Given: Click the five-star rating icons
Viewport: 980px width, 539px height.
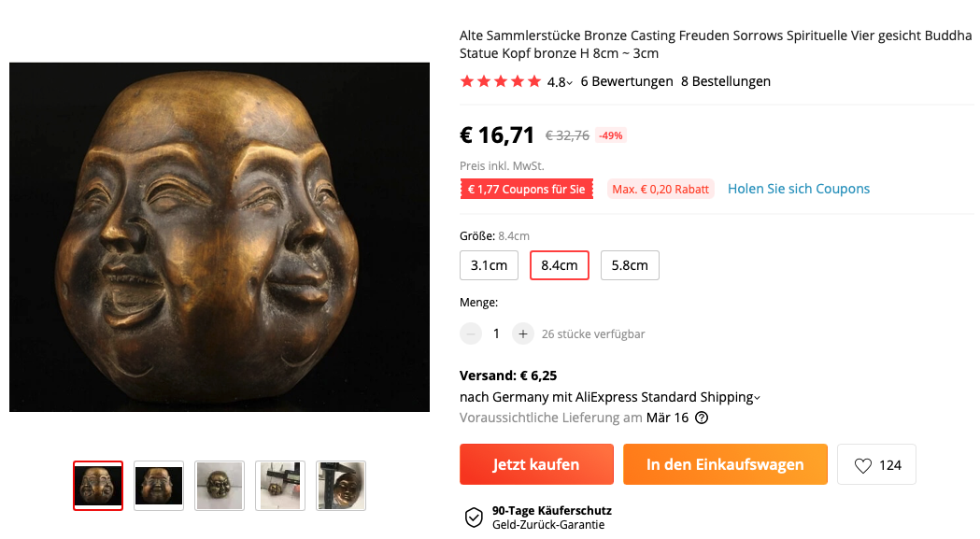Looking at the screenshot, I should 501,81.
